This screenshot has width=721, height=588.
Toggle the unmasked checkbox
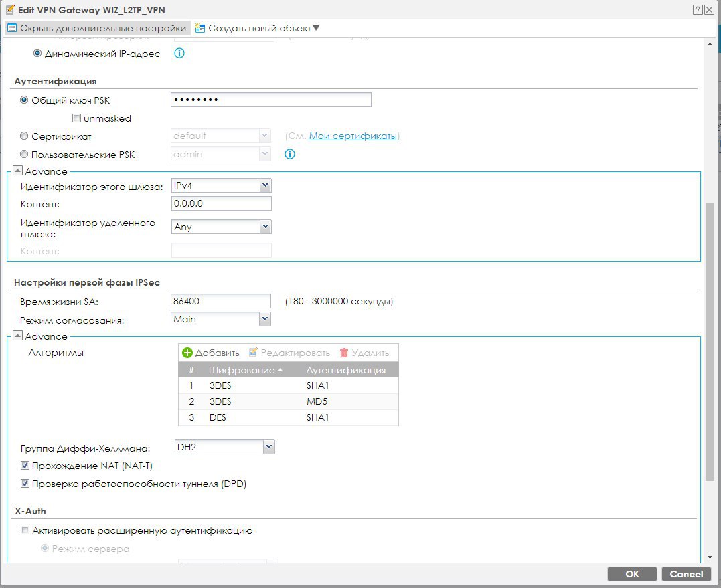(77, 118)
